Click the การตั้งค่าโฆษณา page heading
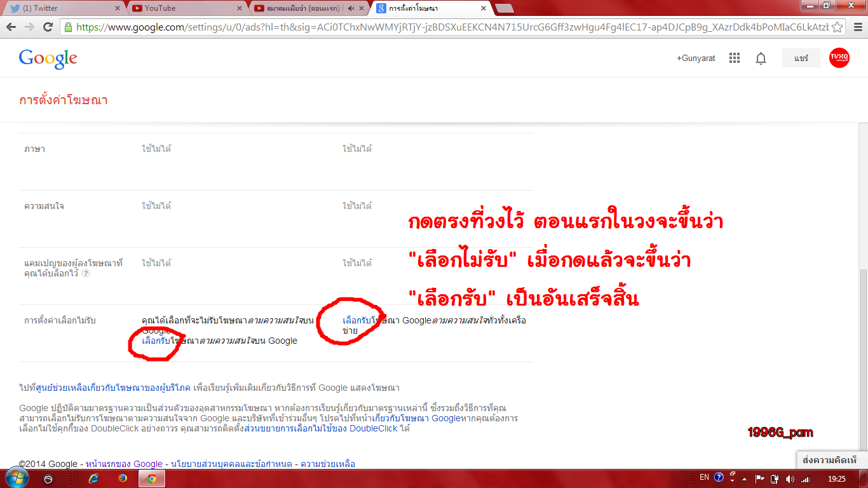 pos(64,100)
